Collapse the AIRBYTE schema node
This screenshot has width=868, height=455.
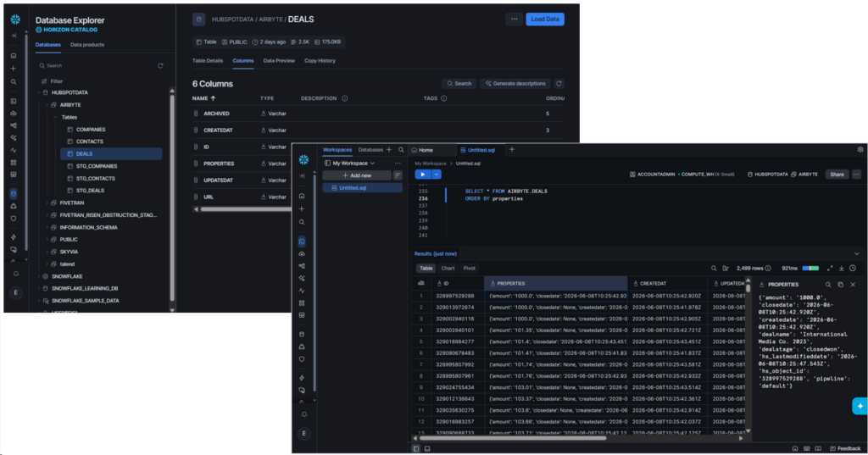(x=47, y=105)
